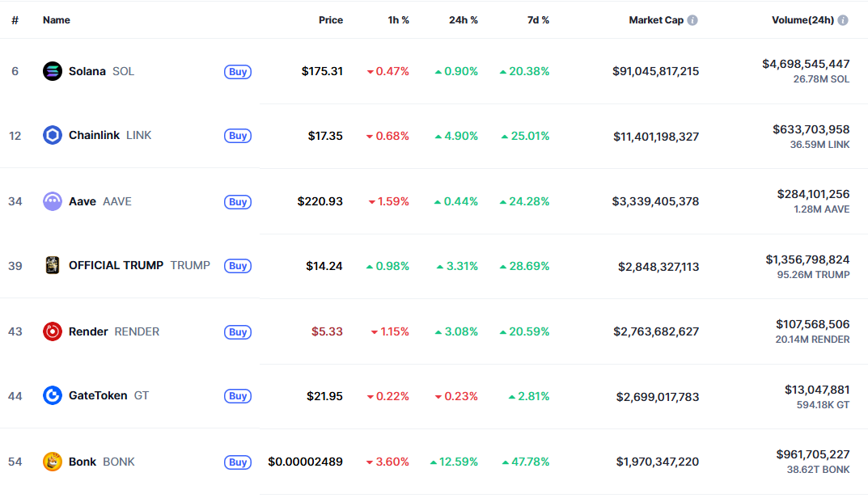Click Render market cap $2,763,682,627
Viewport: 868px width, 498px height.
click(656, 331)
